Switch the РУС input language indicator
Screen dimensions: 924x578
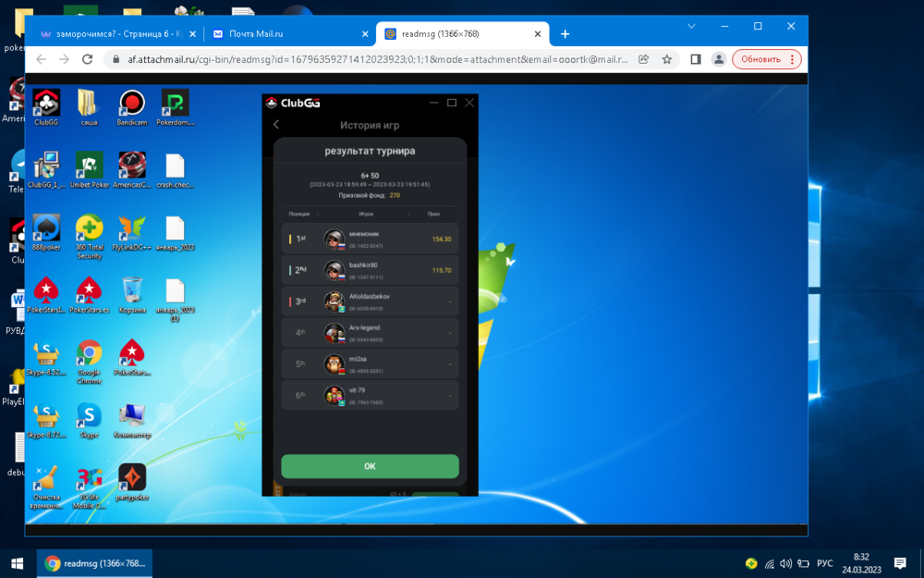[825, 563]
